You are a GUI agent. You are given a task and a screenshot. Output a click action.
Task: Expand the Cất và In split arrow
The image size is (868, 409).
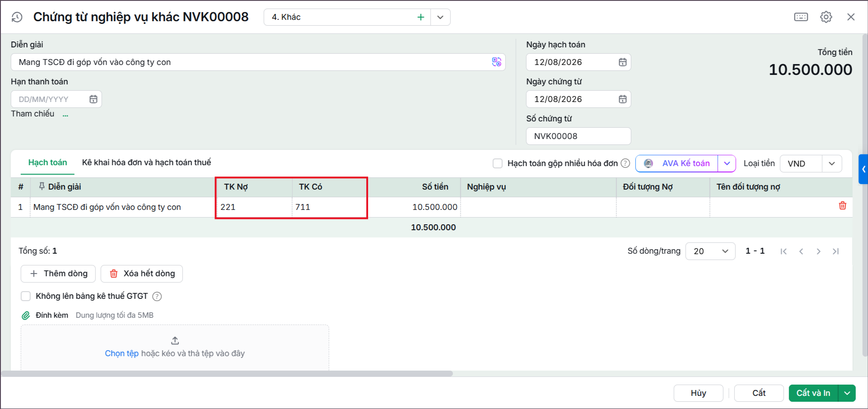(847, 393)
